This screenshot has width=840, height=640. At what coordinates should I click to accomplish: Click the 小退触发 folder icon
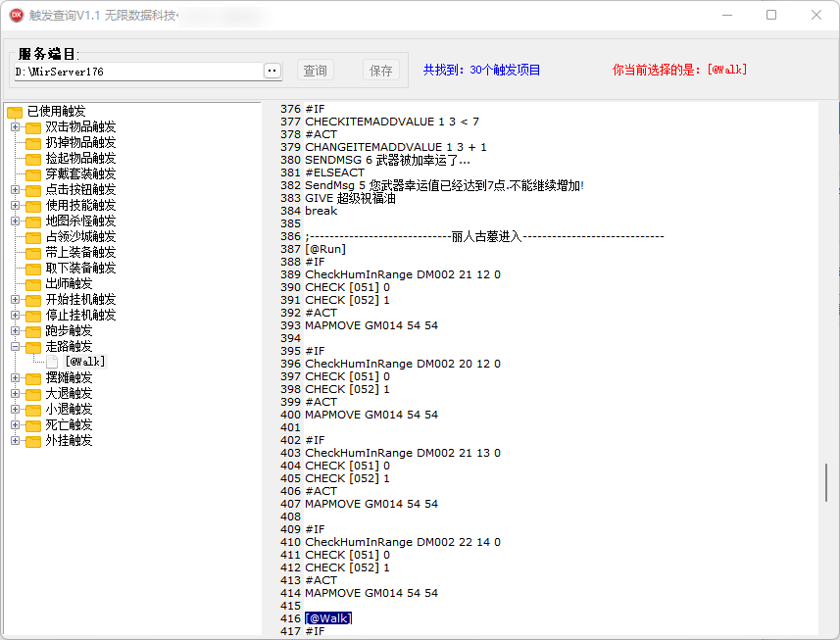coord(33,410)
